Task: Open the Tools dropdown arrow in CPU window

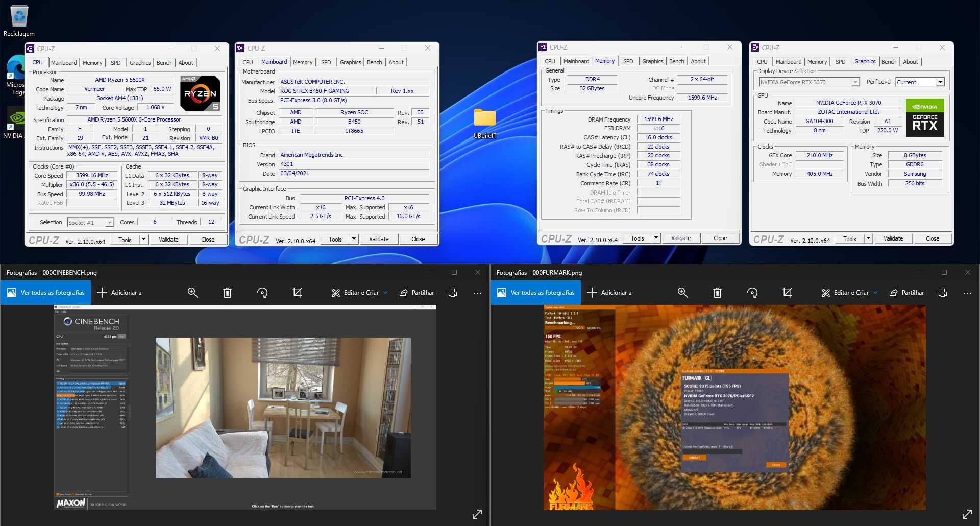Action: coord(143,240)
